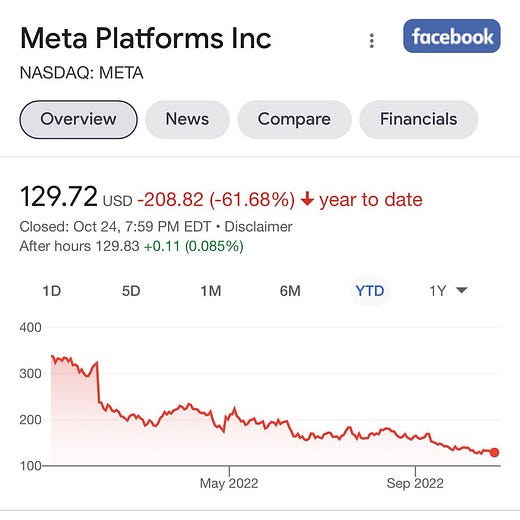Screen dimensions: 520x520
Task: Open the News tab
Action: (187, 119)
